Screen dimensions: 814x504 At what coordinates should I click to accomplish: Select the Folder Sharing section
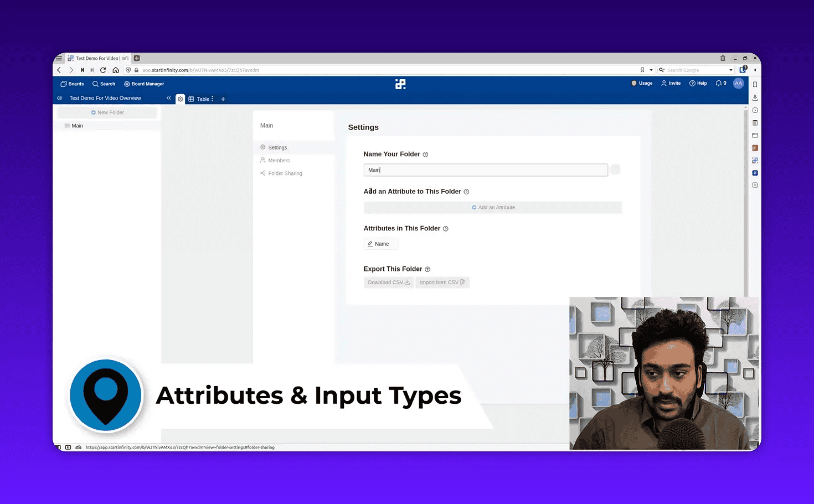tap(285, 173)
